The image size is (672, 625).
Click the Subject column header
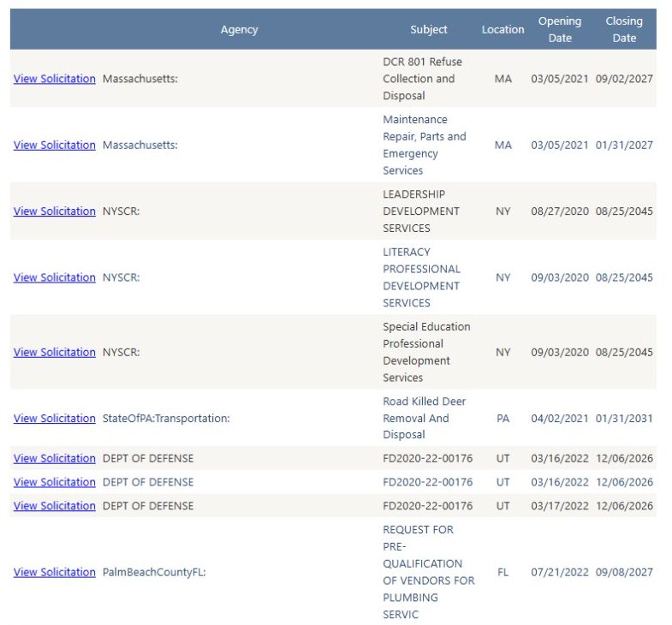(429, 30)
